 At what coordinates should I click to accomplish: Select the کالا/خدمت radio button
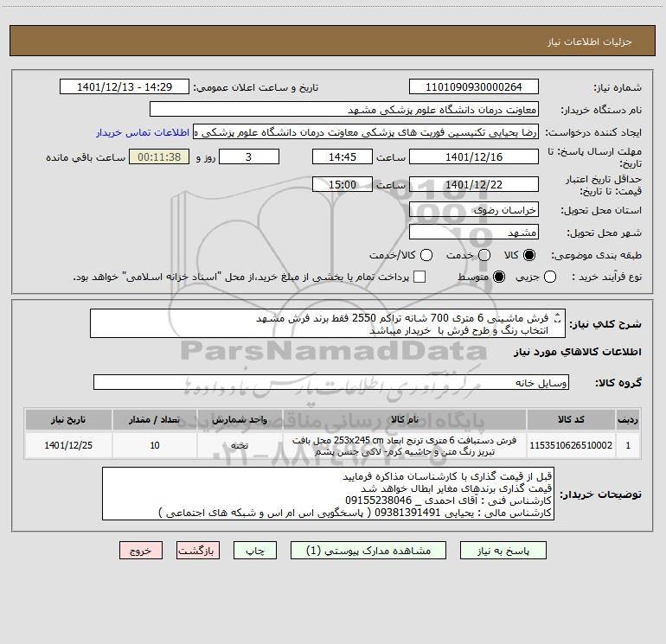(426, 255)
